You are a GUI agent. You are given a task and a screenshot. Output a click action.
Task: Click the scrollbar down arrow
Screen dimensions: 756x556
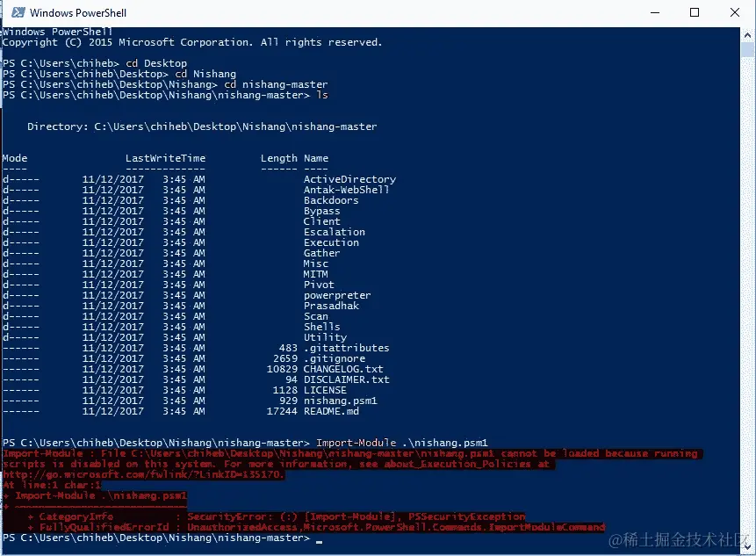747,547
